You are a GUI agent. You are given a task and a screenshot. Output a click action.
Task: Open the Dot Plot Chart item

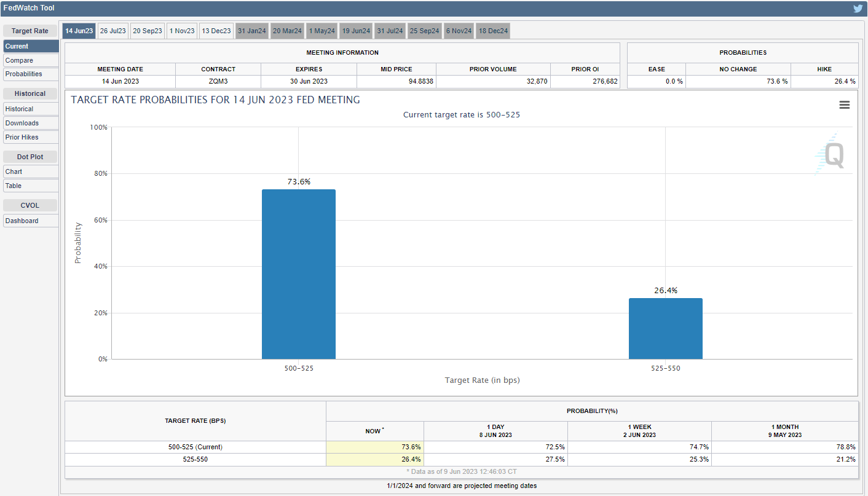[31, 171]
